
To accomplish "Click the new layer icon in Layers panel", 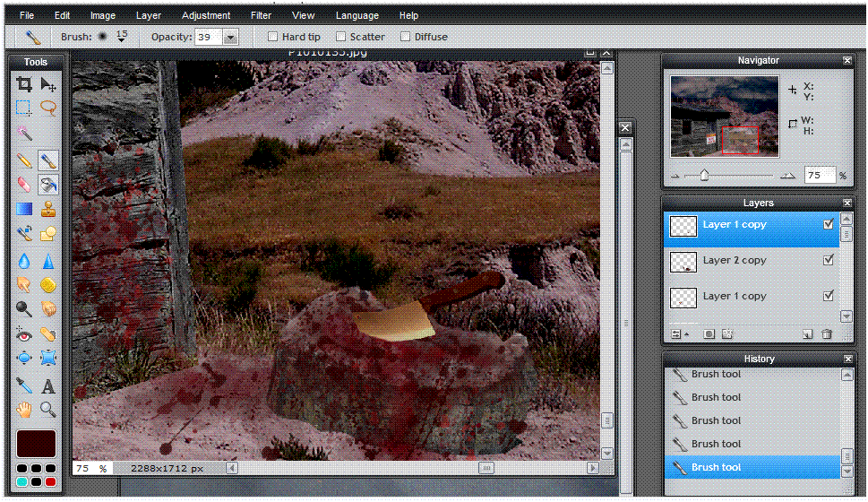I will click(x=807, y=334).
